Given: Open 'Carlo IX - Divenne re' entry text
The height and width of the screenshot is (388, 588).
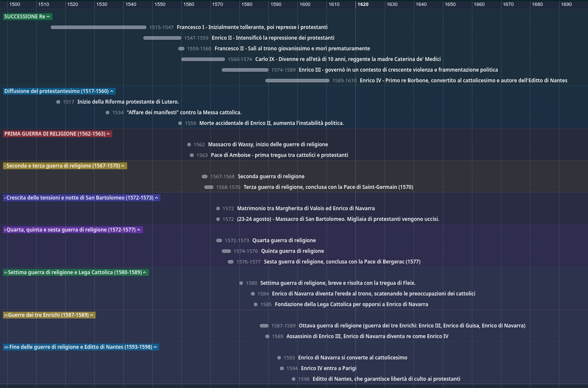Looking at the screenshot, I should pyautogui.click(x=348, y=59).
